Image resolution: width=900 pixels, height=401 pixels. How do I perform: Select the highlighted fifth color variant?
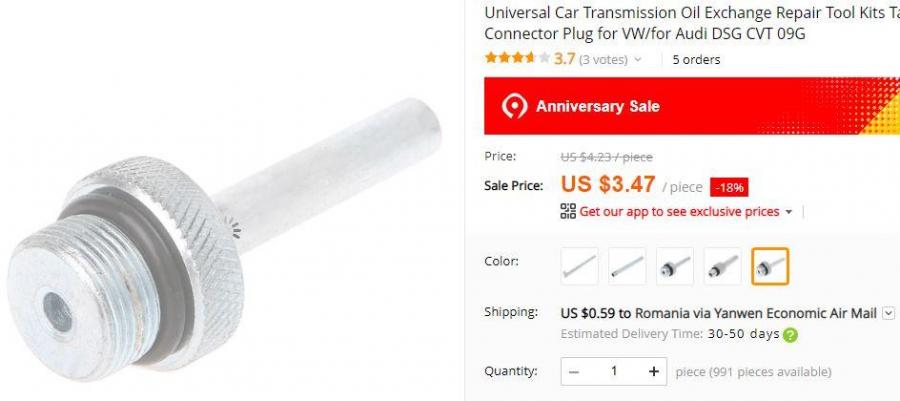pos(770,266)
